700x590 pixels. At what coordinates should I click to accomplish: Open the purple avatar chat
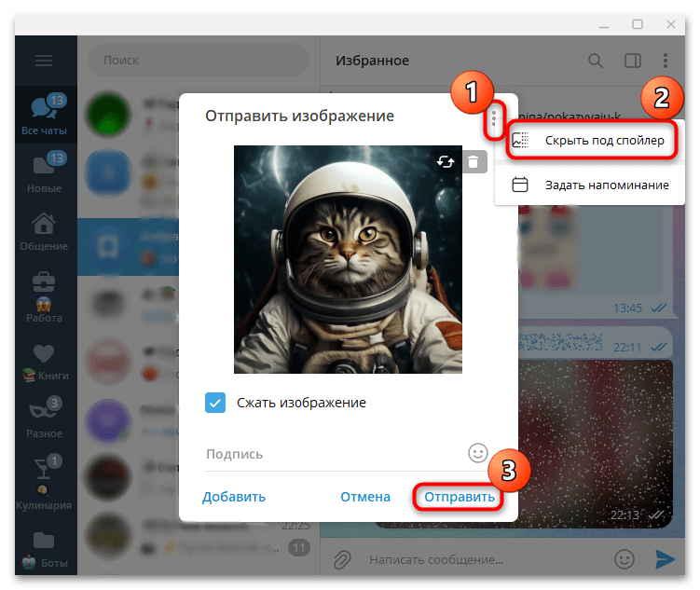tap(108, 421)
